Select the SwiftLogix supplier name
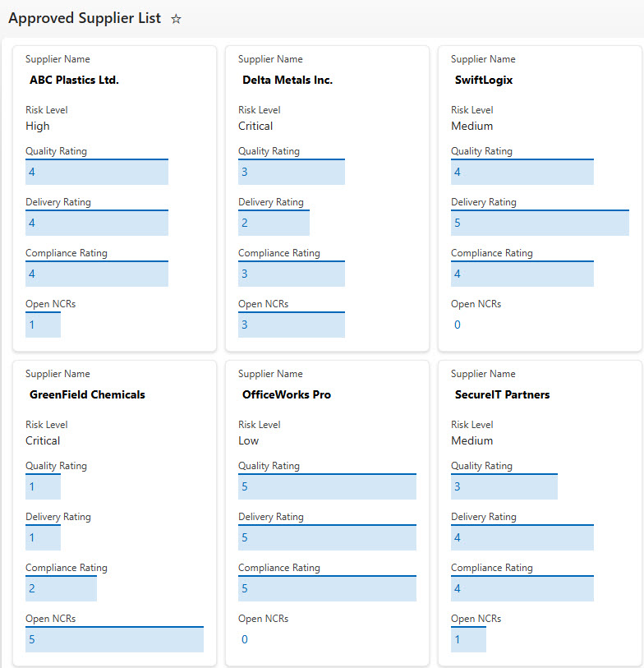644x668 pixels. [484, 81]
